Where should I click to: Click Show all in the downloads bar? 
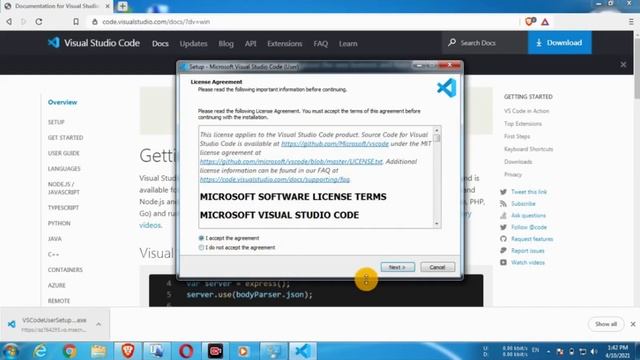pos(606,324)
